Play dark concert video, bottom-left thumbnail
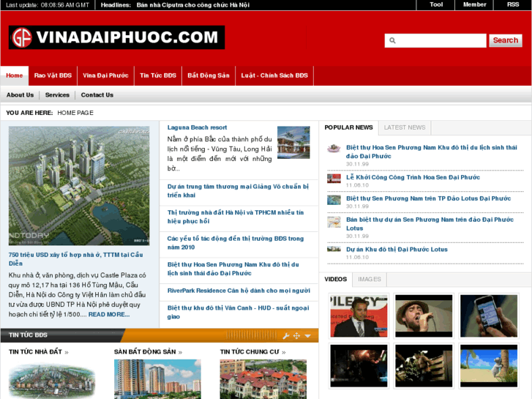This screenshot has width=532, height=399. [359, 366]
